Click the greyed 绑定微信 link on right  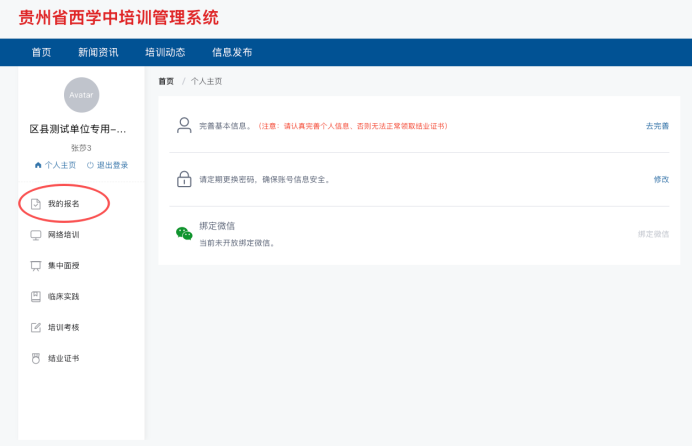(x=654, y=234)
